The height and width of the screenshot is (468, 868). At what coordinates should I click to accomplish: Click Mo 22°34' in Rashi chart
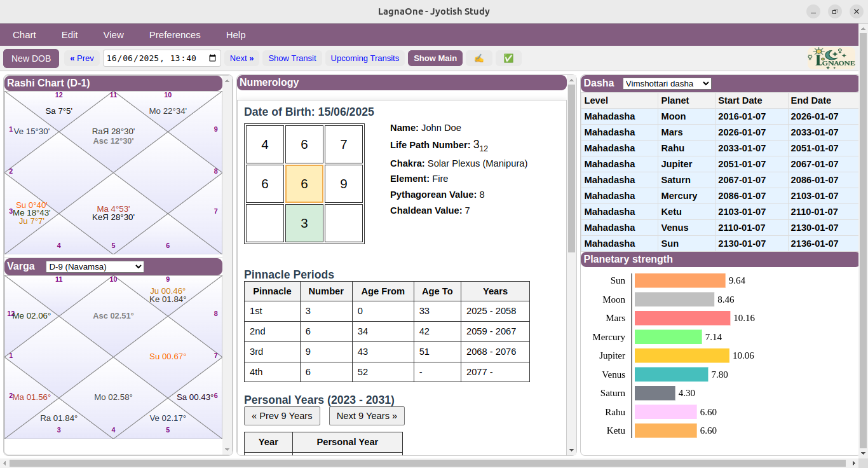click(x=168, y=111)
